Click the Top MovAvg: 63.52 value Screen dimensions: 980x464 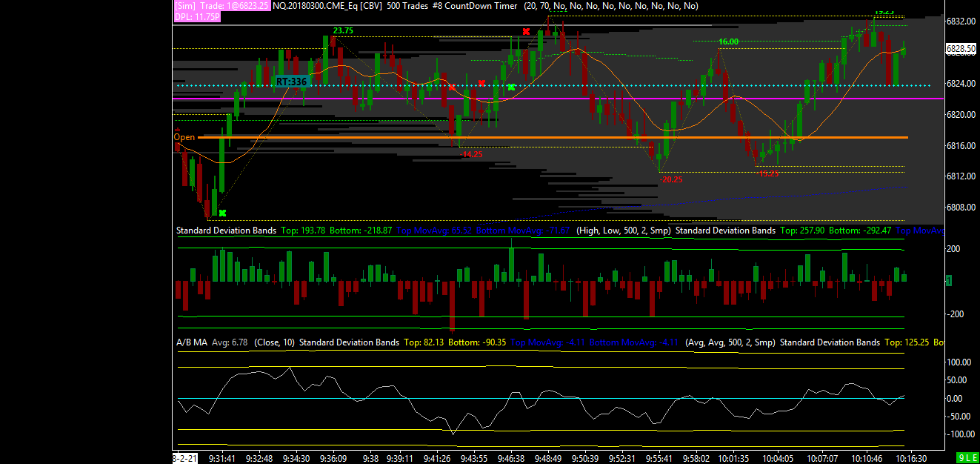pyautogui.click(x=434, y=231)
